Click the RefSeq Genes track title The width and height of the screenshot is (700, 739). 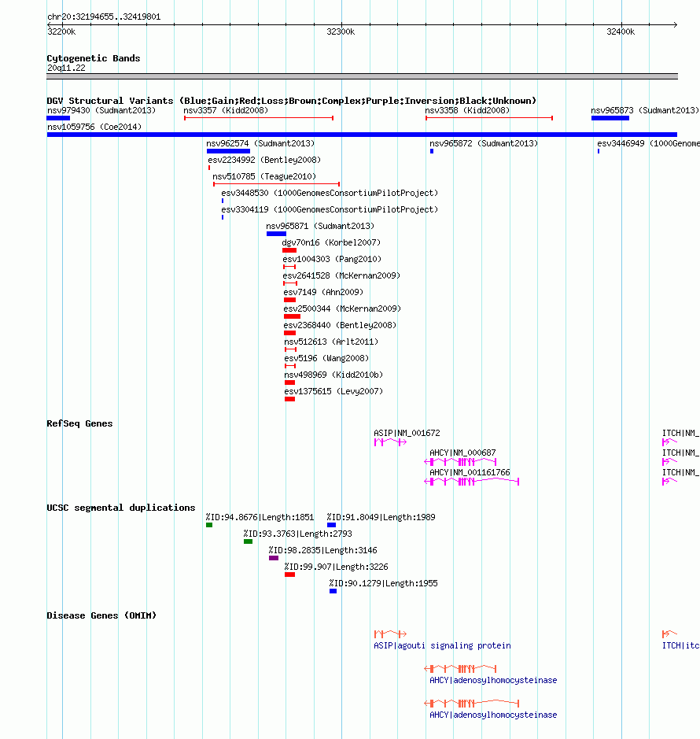tap(79, 423)
